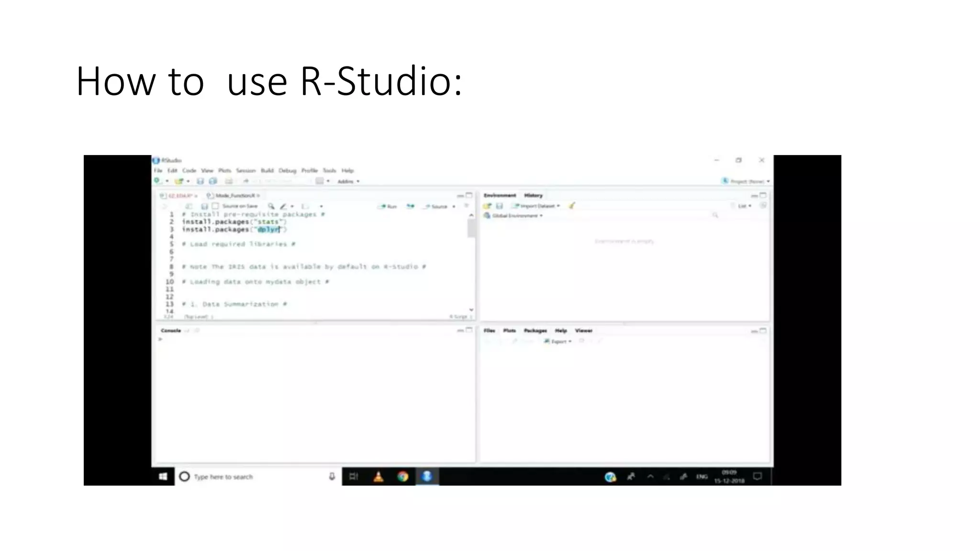
Task: Open the Session menu
Action: click(x=245, y=170)
